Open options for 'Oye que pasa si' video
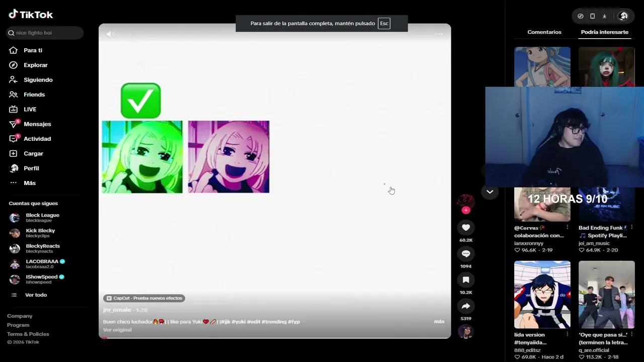This screenshot has height=362, width=644. tap(631, 334)
